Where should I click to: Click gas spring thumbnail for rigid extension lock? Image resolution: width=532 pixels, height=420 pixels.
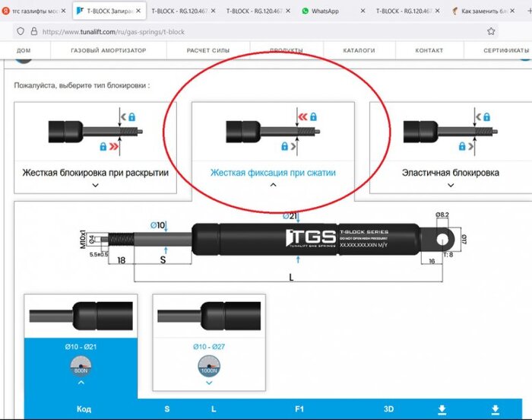click(95, 132)
